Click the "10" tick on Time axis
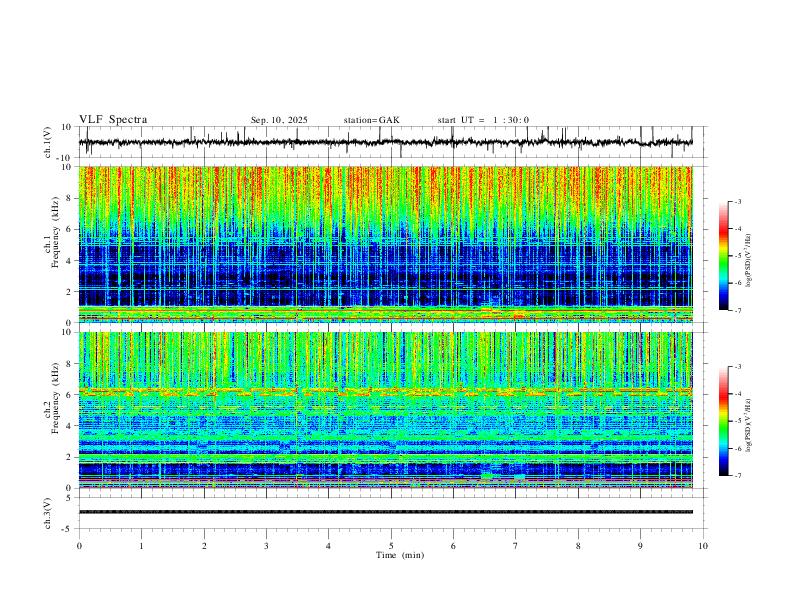The height and width of the screenshot is (612, 792). 703,546
